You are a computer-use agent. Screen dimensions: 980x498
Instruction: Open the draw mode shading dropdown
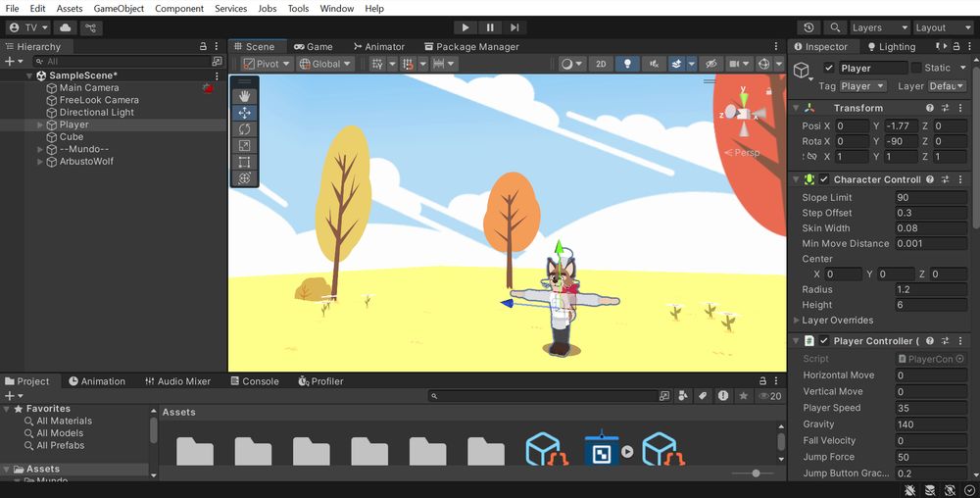point(571,64)
